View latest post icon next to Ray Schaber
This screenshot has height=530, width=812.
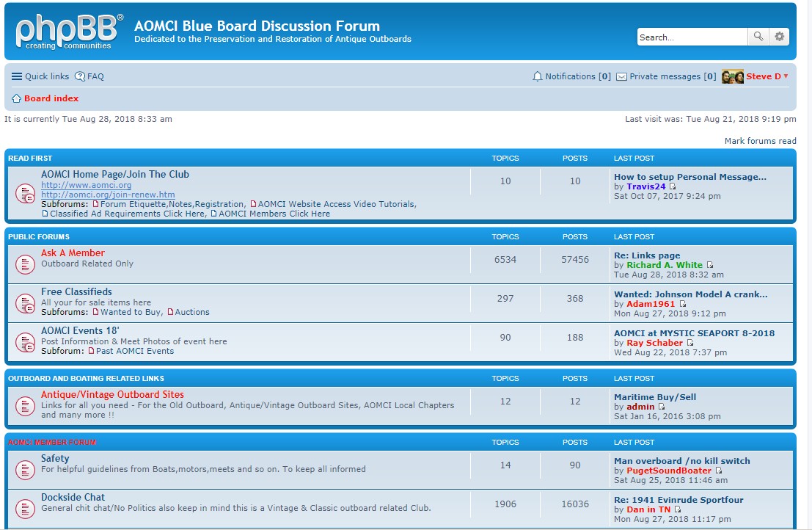690,343
